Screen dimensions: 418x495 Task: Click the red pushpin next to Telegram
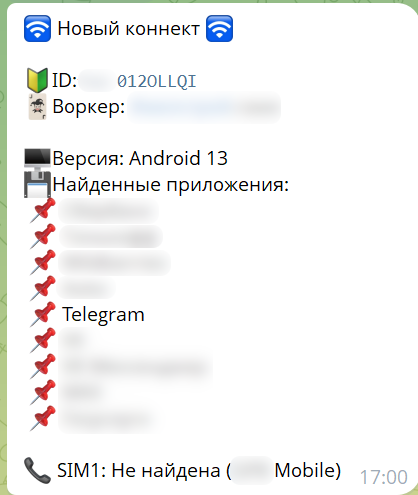[x=43, y=314]
